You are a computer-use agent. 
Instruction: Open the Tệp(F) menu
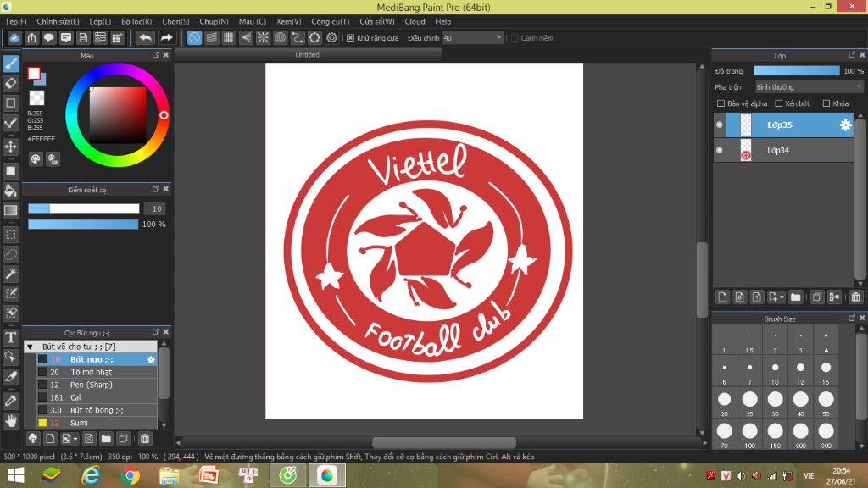click(x=16, y=21)
